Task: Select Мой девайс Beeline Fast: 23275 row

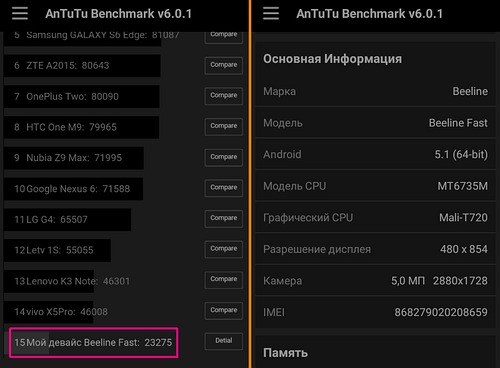Action: pos(94,343)
